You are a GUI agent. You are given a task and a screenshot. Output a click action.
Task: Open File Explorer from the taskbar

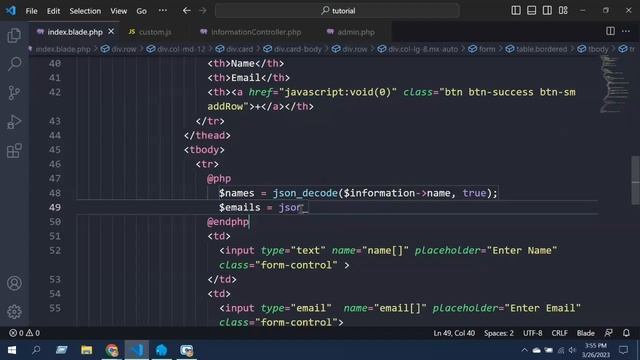(87, 350)
